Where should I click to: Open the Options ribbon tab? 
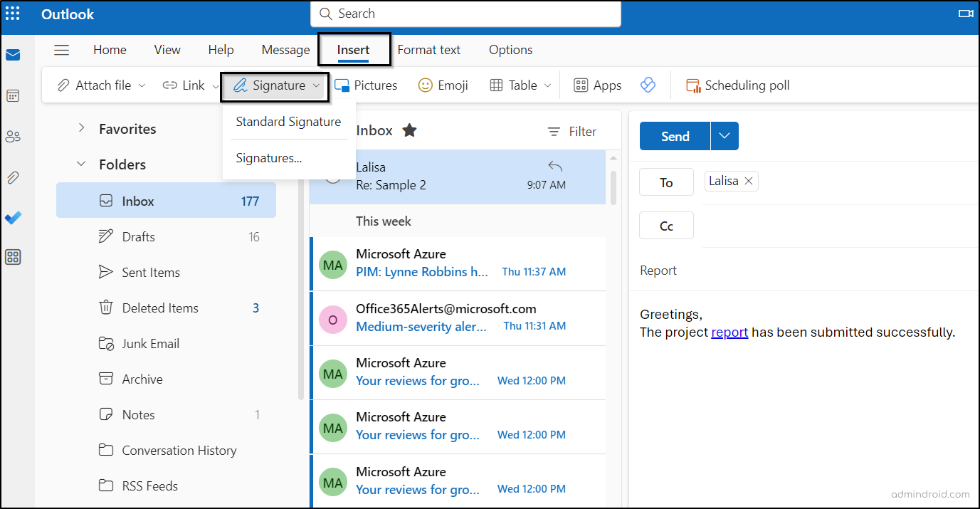[x=510, y=50]
